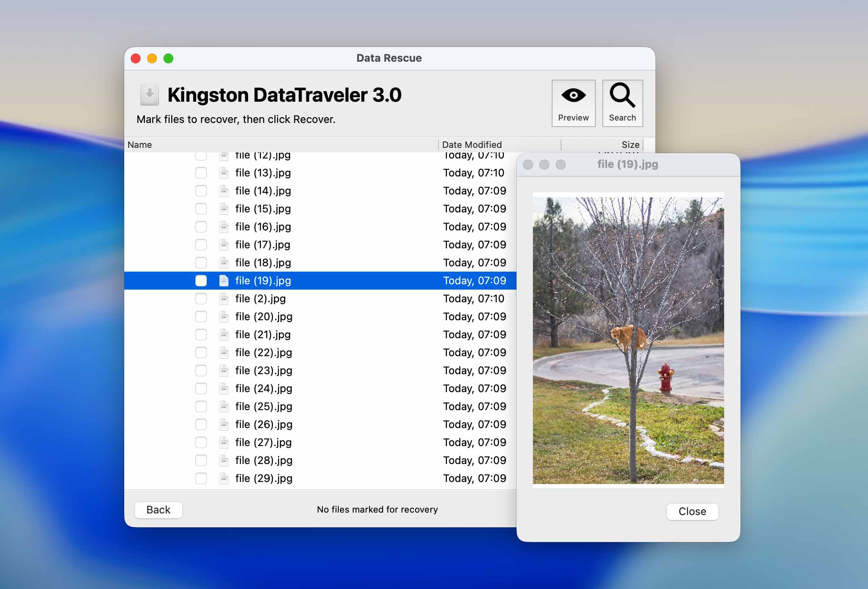The width and height of the screenshot is (868, 589).
Task: Click the Kingston drive icon in header
Action: tap(149, 94)
